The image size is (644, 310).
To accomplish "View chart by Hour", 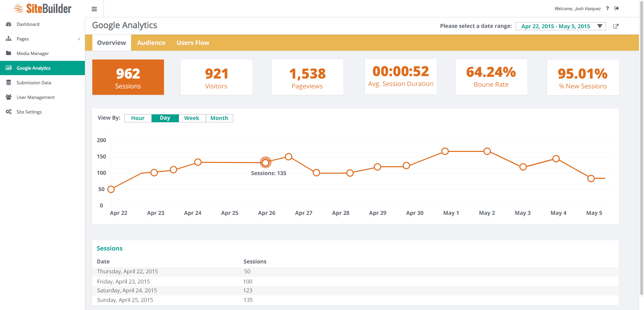I will (138, 118).
